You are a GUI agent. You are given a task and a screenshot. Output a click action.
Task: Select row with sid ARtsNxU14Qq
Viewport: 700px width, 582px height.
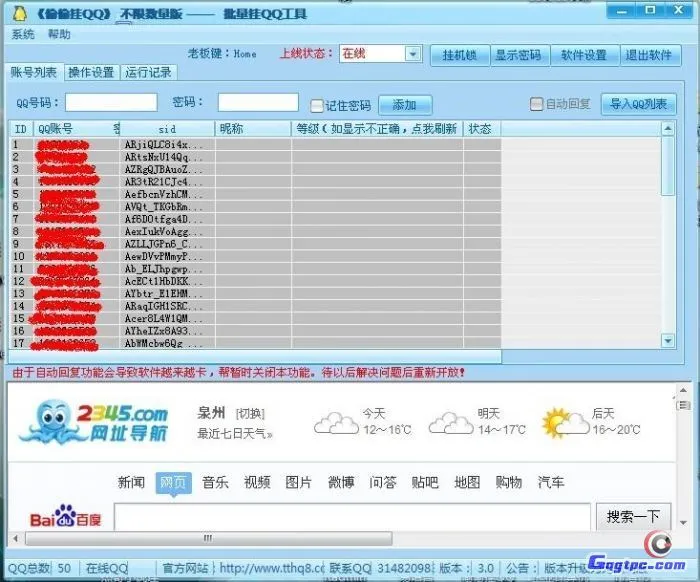click(x=255, y=157)
